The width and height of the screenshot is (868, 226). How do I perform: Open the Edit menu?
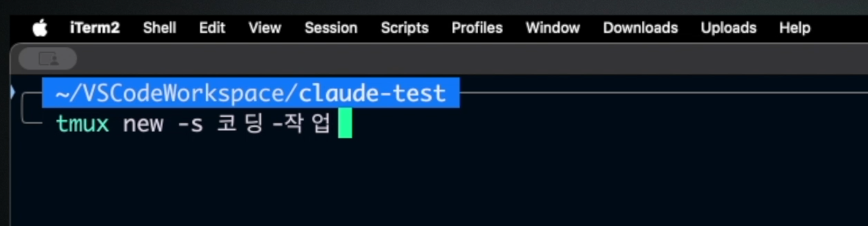[212, 28]
